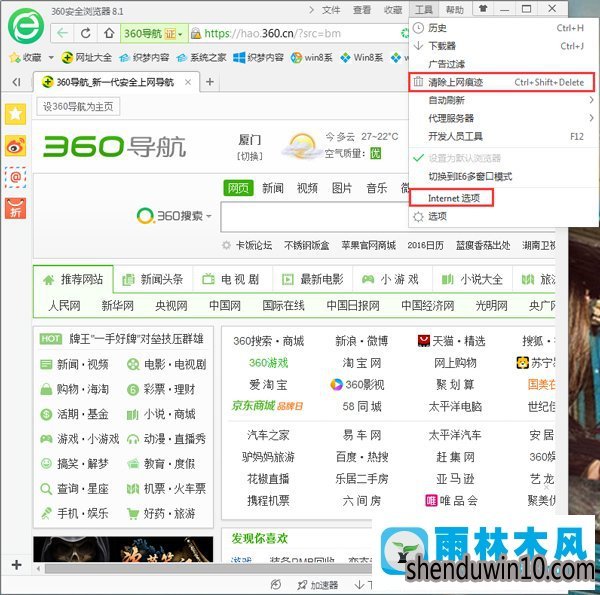Click the padlock icon in address bar

tap(196, 34)
